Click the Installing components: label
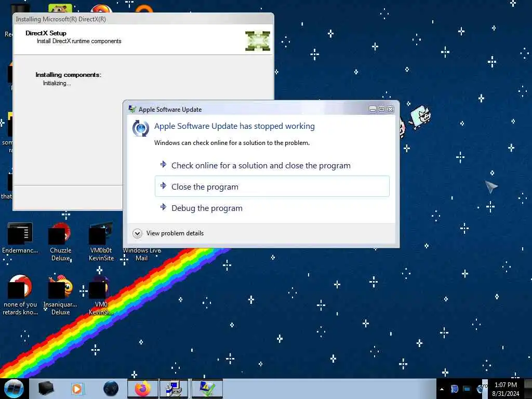 coord(68,75)
